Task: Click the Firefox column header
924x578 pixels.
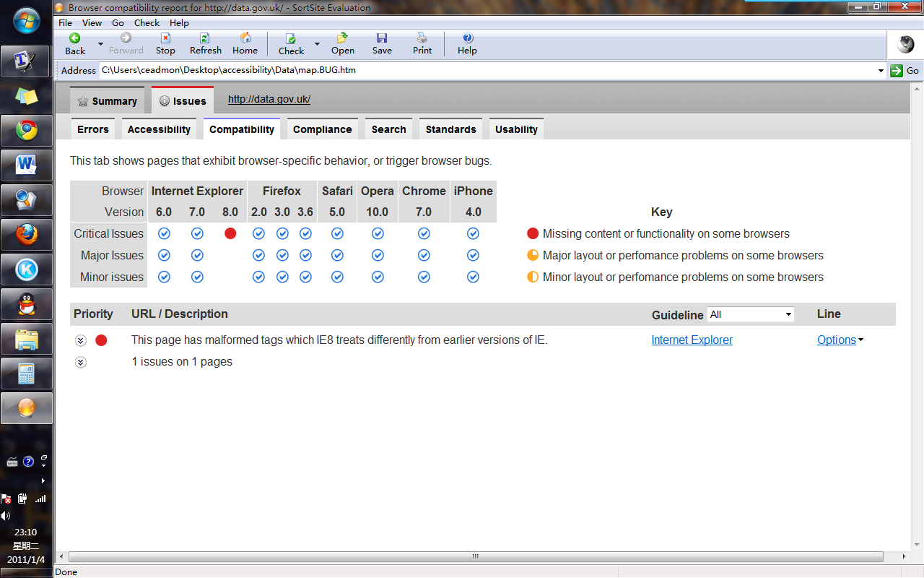Action: tap(282, 191)
